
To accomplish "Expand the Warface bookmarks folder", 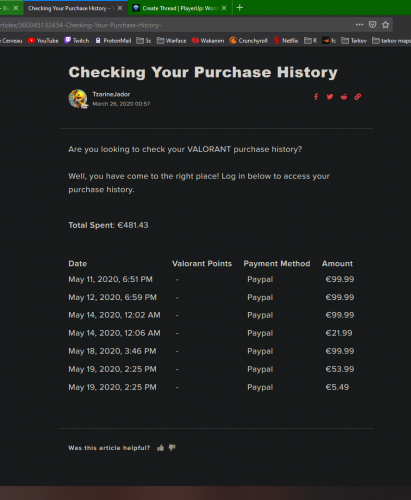I will 172,41.
